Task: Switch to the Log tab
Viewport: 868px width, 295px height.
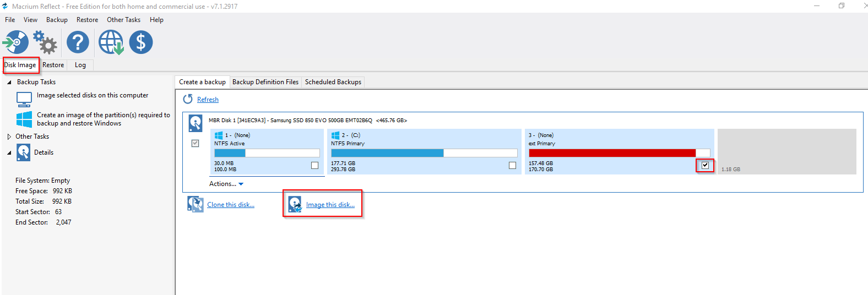Action: pos(80,65)
